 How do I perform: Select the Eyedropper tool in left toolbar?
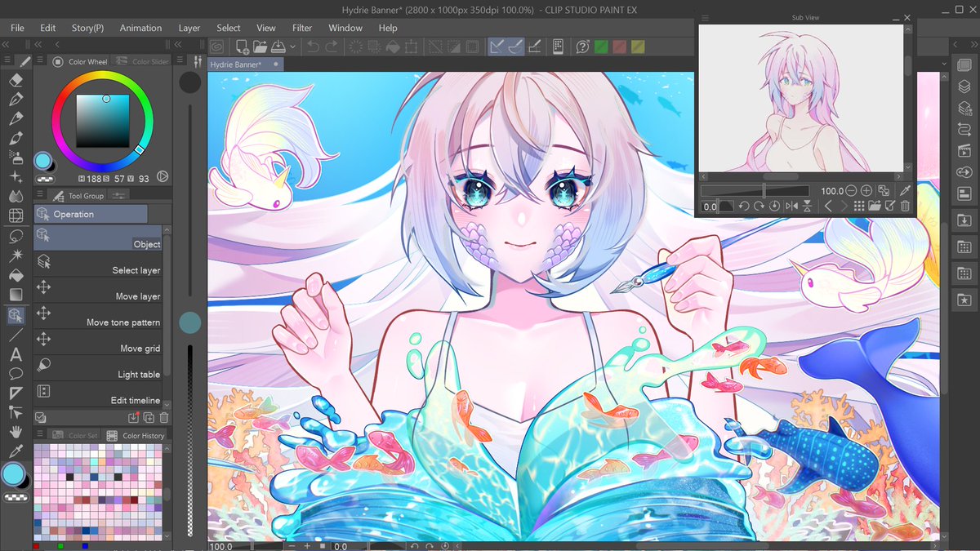[x=16, y=451]
